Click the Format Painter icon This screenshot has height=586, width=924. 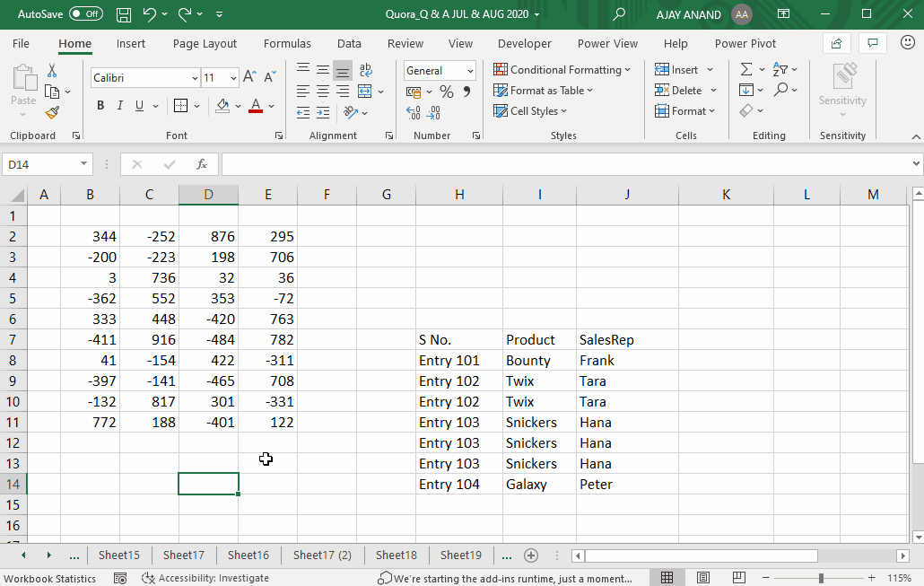tap(52, 112)
